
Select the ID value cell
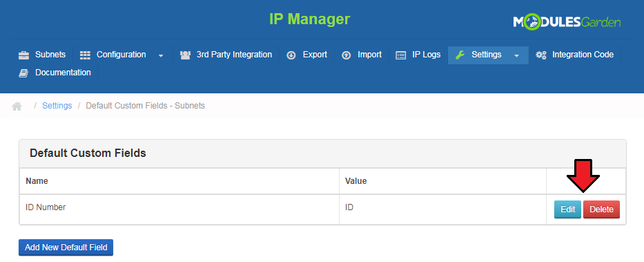pyautogui.click(x=442, y=209)
